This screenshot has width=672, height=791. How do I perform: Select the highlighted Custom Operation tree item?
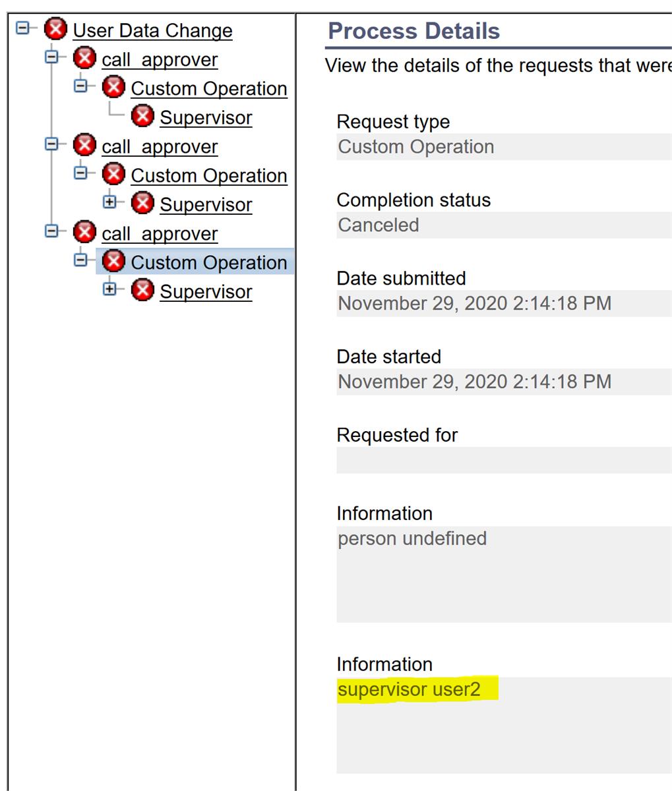[210, 262]
